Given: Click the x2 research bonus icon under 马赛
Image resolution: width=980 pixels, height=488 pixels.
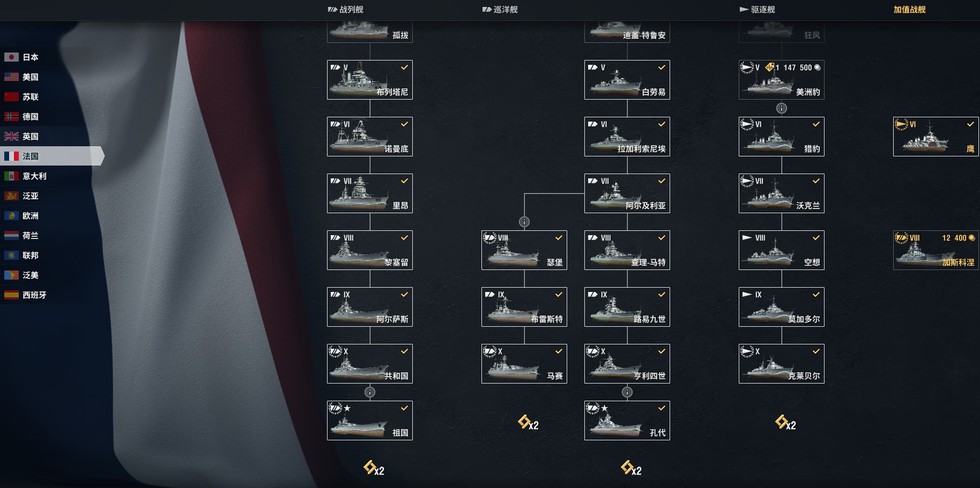Looking at the screenshot, I should 528,423.
